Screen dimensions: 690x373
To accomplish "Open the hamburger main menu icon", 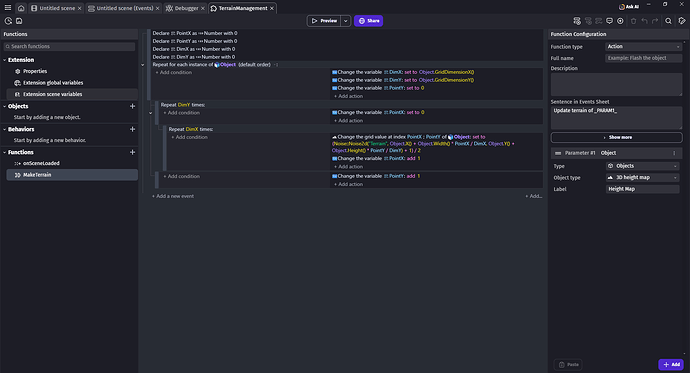I will point(8,8).
